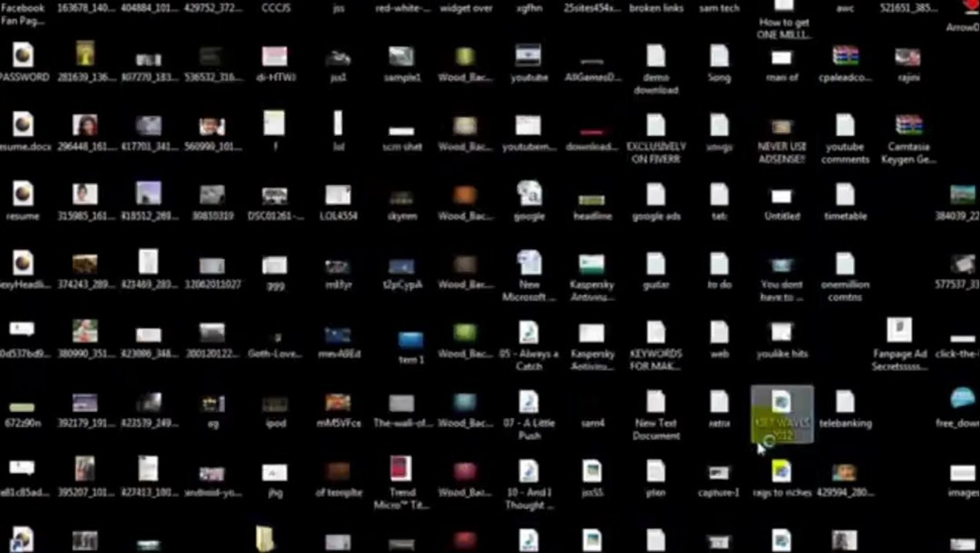Screen dimensions: 980x553
Task: Select the rags to riches icon
Action: pos(781,470)
